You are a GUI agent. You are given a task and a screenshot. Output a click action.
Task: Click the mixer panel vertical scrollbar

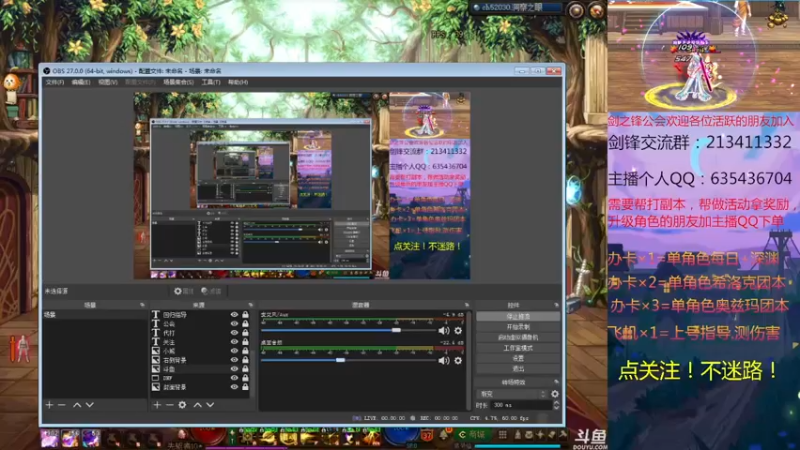coord(469,360)
